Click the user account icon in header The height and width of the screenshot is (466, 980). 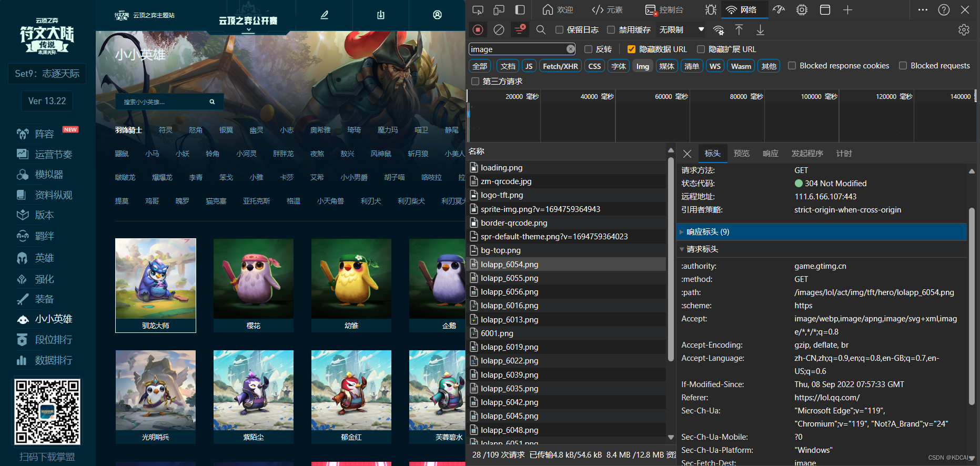[x=437, y=15]
